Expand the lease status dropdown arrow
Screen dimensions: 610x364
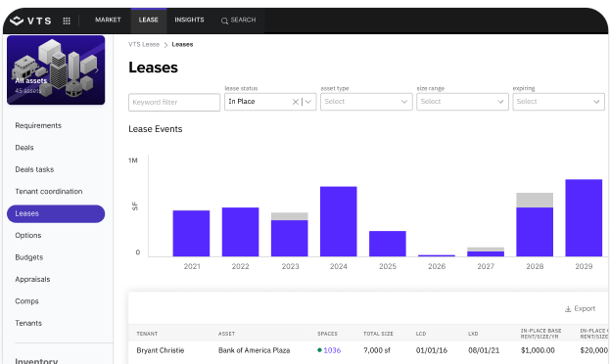tap(308, 102)
